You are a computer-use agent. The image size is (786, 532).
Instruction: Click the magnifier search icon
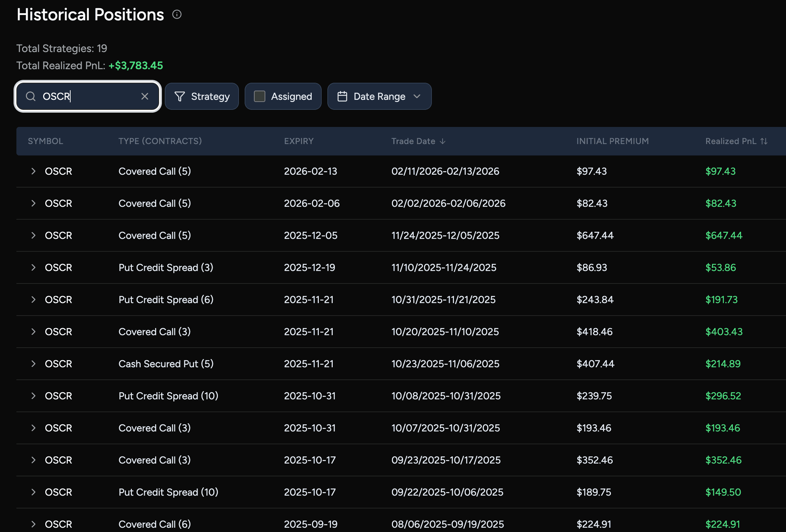click(31, 96)
